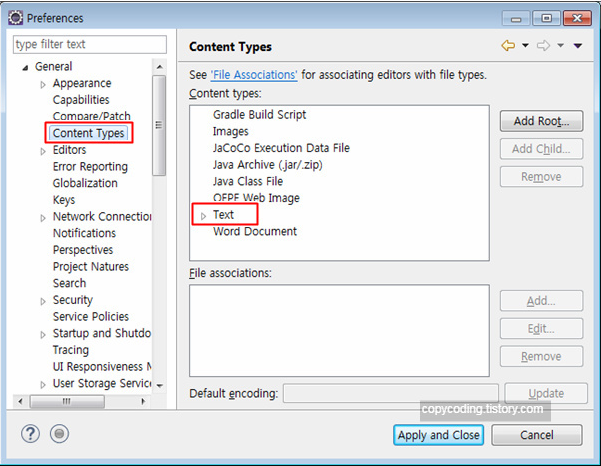The height and width of the screenshot is (466, 601).
Task: Collapse the General tree node
Action: pos(25,67)
